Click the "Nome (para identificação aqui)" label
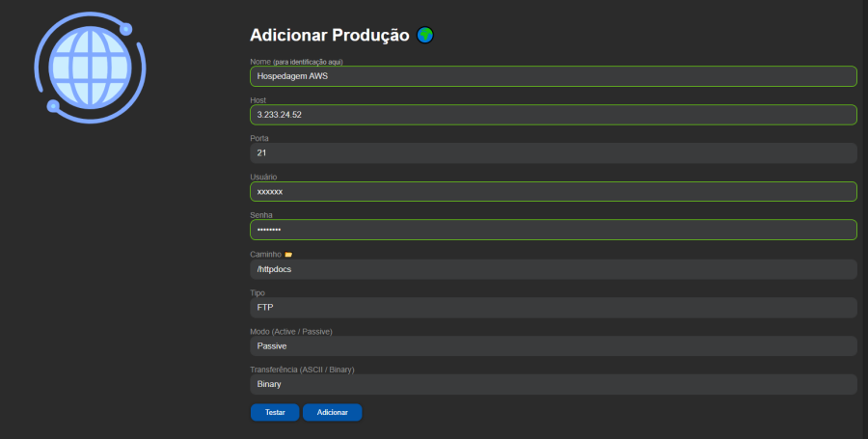868x439 pixels. click(296, 62)
